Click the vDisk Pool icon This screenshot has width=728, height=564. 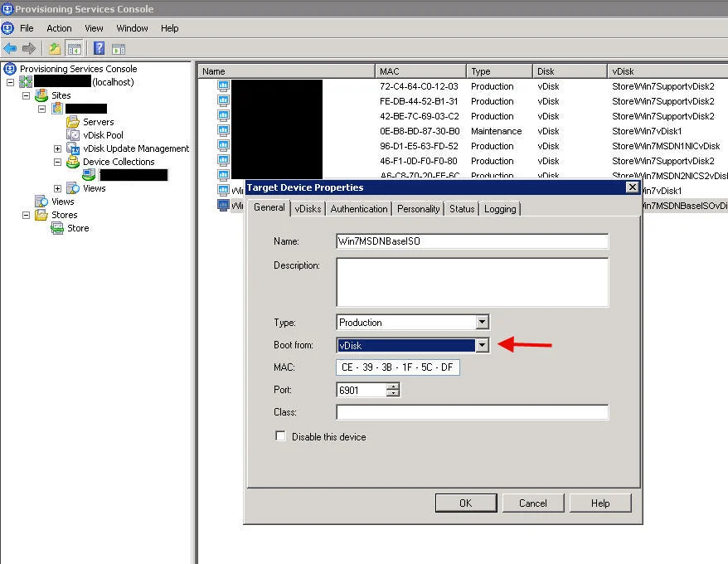tap(73, 135)
